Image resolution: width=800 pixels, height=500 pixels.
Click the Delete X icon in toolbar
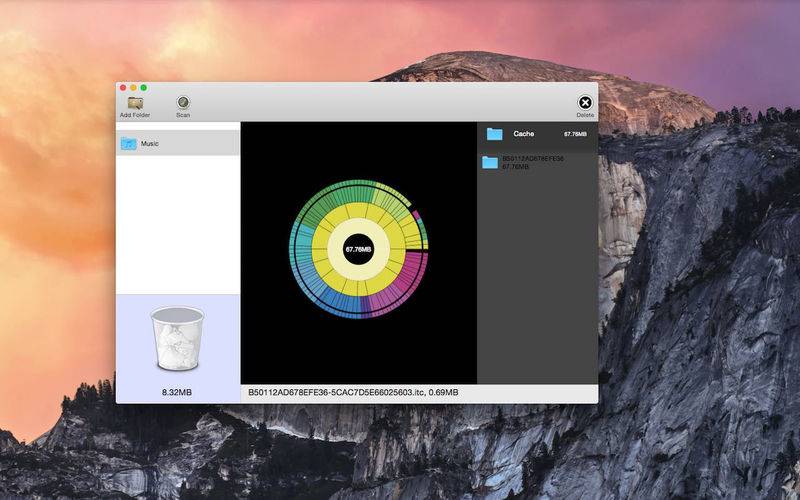[x=585, y=102]
